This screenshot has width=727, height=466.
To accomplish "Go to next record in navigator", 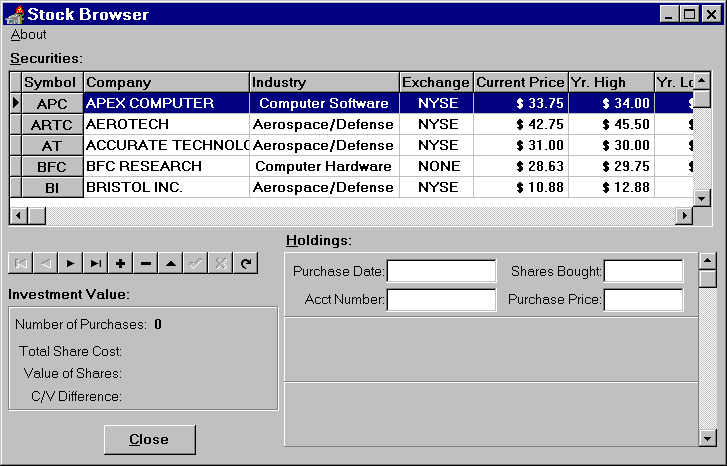I will pyautogui.click(x=70, y=263).
